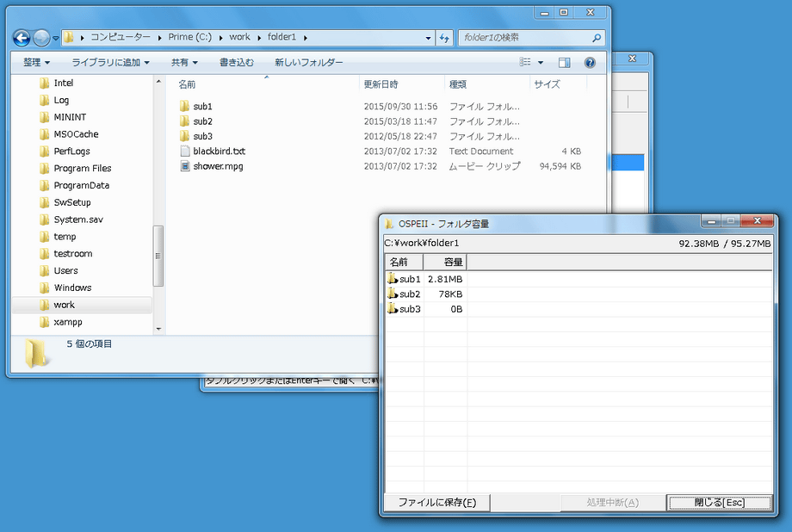Select sub3 folder in Explorer file list
This screenshot has width=792, height=532.
coord(202,136)
